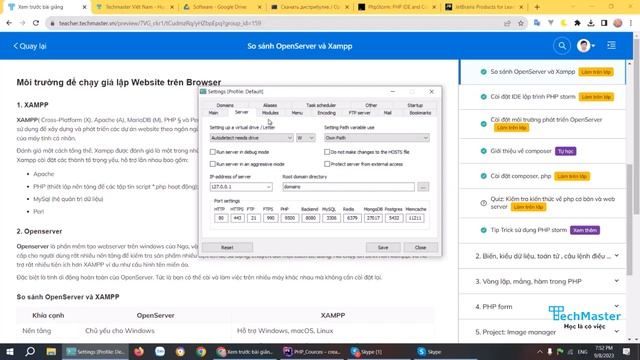Switch to the Modules settings tab
This screenshot has height=360, width=640.
(x=270, y=113)
